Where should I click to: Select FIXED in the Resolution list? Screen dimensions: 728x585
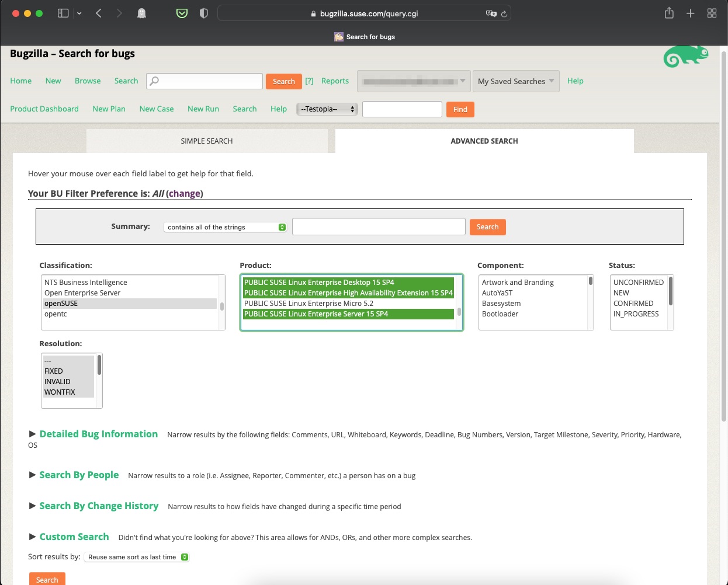pos(54,371)
